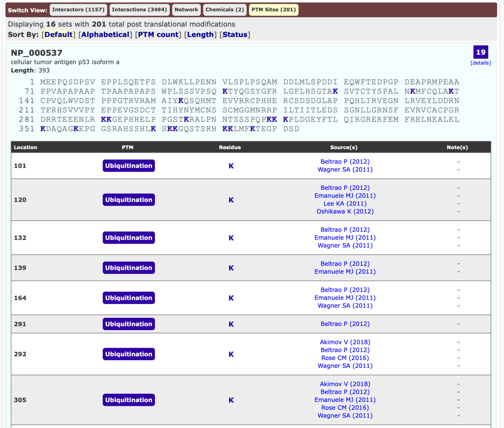Click the residue K in row 291

(x=231, y=324)
